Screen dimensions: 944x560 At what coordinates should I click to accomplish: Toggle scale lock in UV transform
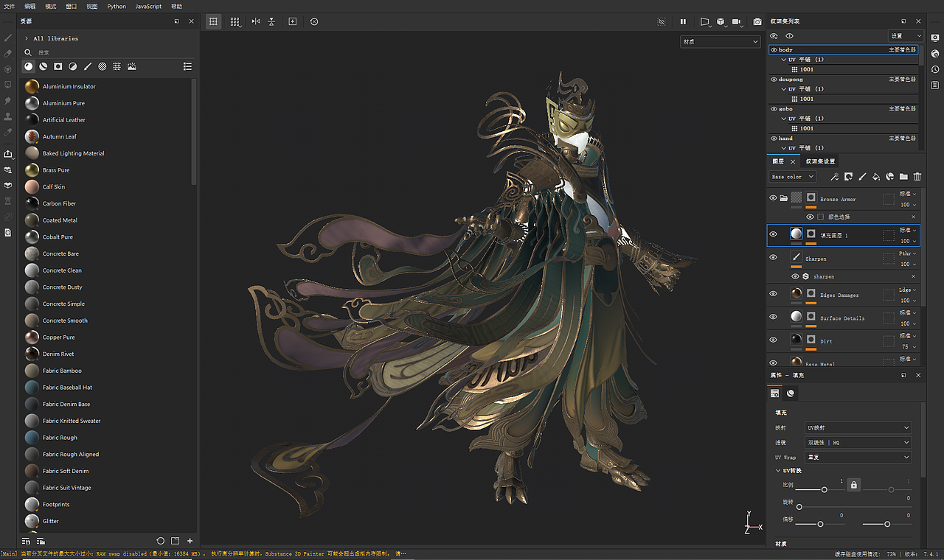click(853, 485)
